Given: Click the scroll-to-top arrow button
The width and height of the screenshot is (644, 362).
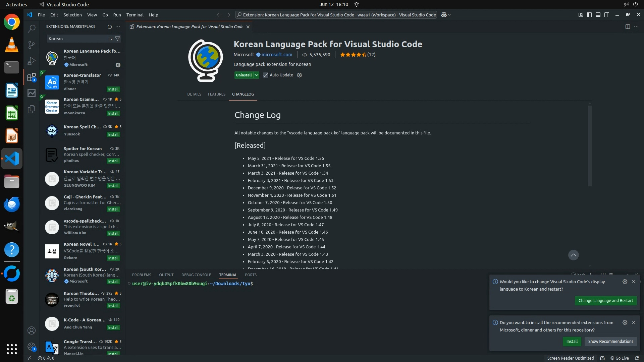Looking at the screenshot, I should click(573, 255).
